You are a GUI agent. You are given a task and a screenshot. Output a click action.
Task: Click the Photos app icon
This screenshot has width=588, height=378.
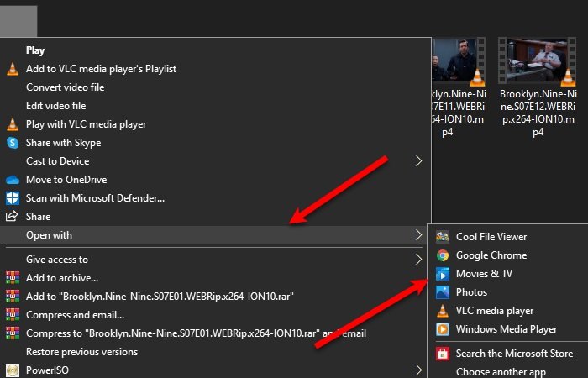443,292
